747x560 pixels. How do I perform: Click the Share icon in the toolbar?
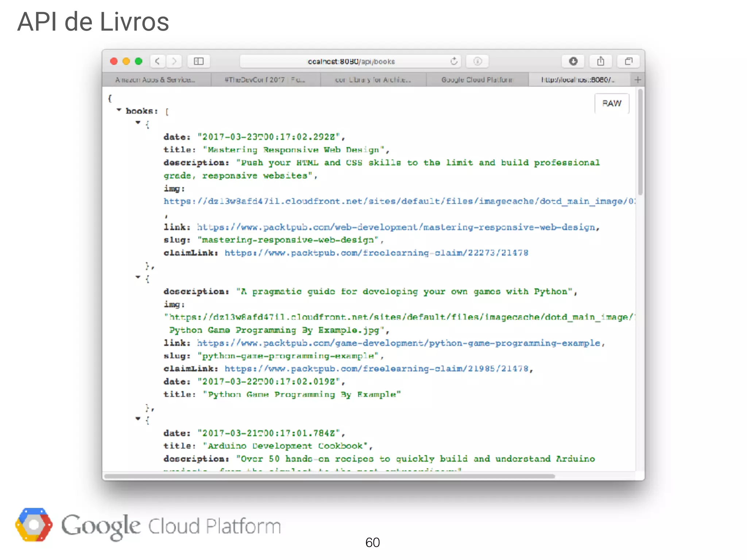tap(601, 61)
